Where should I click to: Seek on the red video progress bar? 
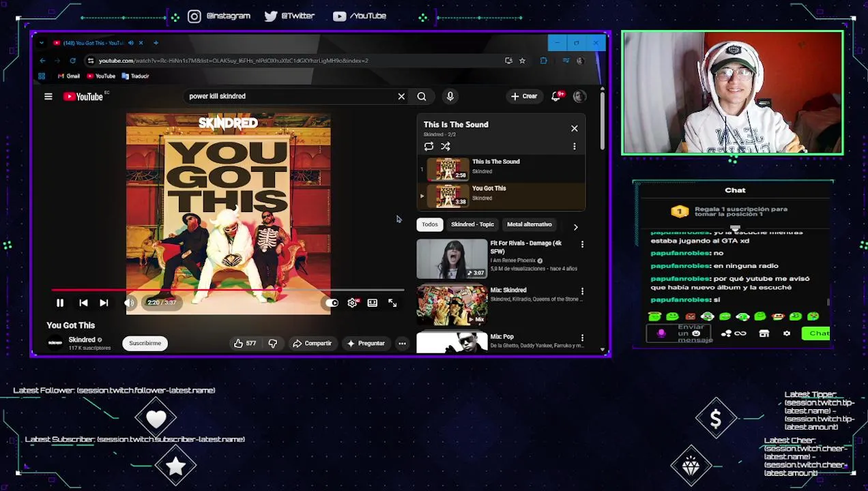227,291
